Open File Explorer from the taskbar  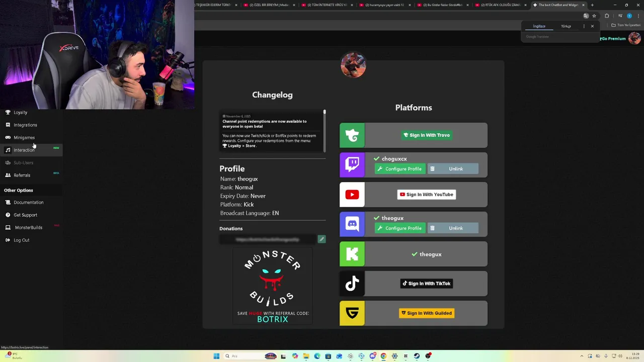(306, 356)
